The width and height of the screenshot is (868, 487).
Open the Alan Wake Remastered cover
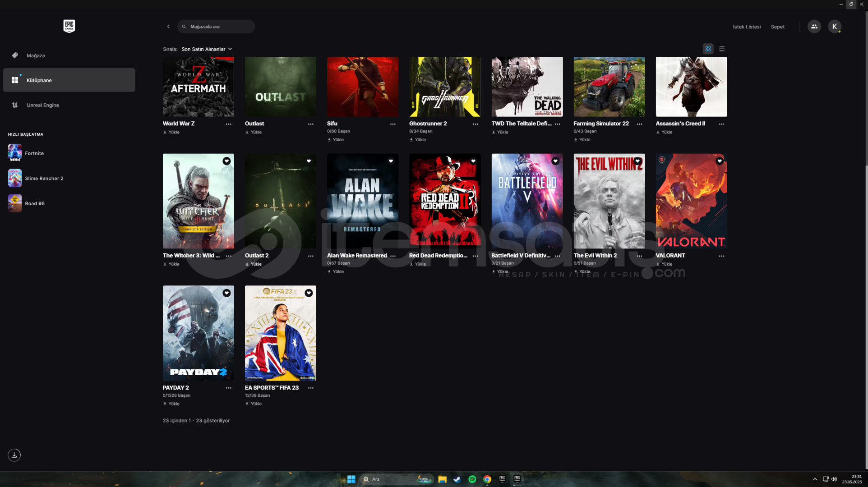click(363, 201)
